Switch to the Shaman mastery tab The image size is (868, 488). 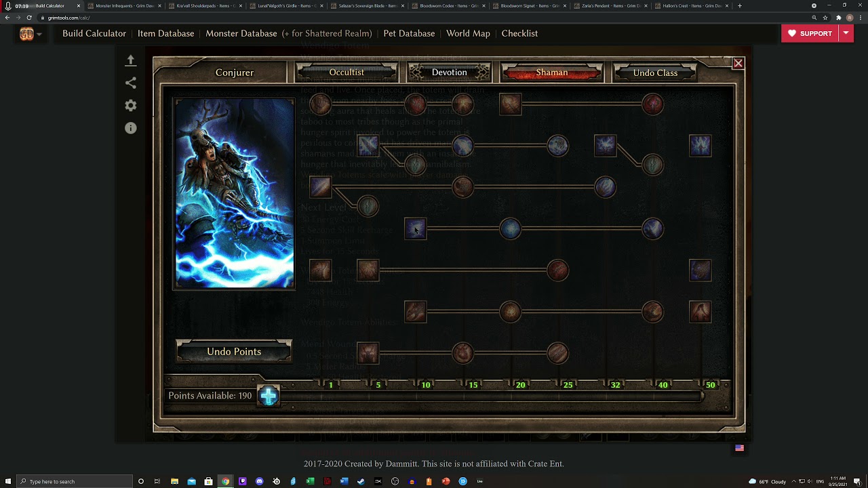click(552, 72)
